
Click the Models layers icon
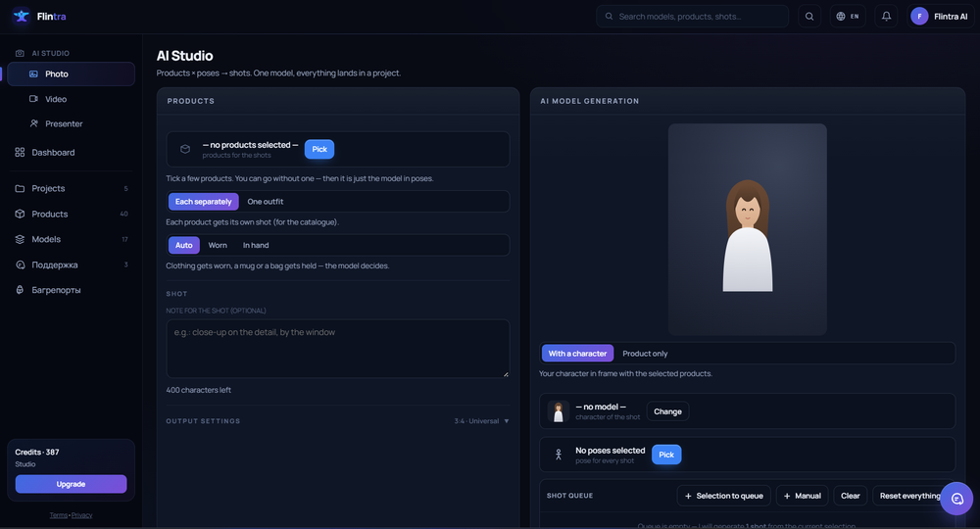pos(20,239)
